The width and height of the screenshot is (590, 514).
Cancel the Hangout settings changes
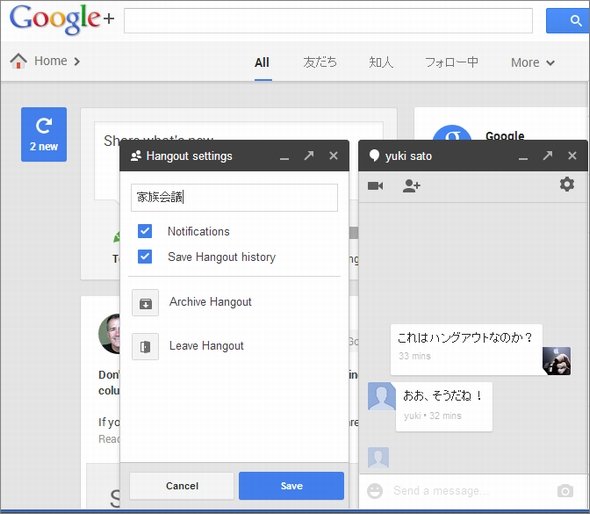tap(182, 486)
